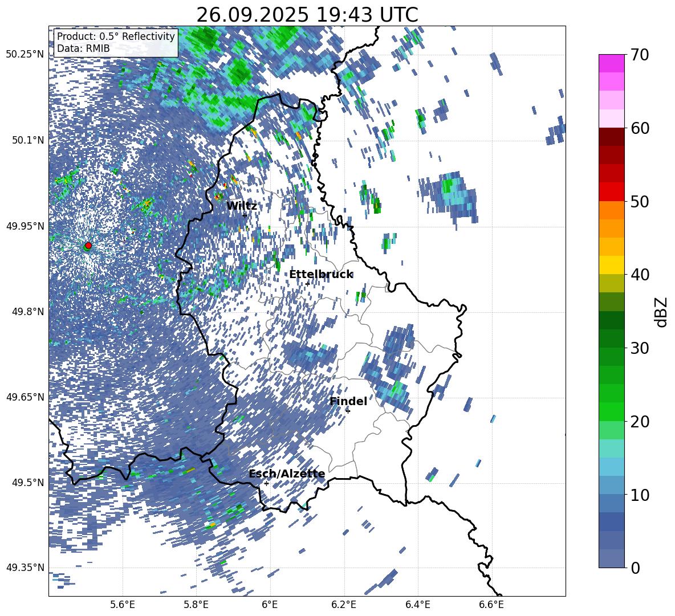Click the Esch/Alzette city label

(x=287, y=474)
